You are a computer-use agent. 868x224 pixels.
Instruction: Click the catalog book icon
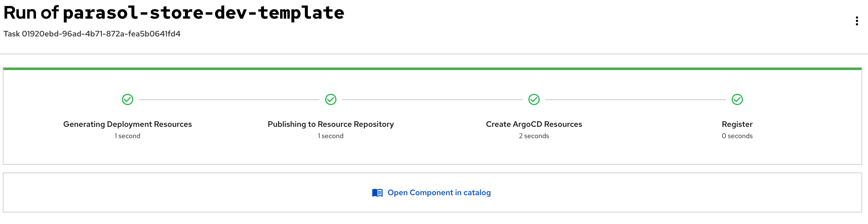[377, 193]
